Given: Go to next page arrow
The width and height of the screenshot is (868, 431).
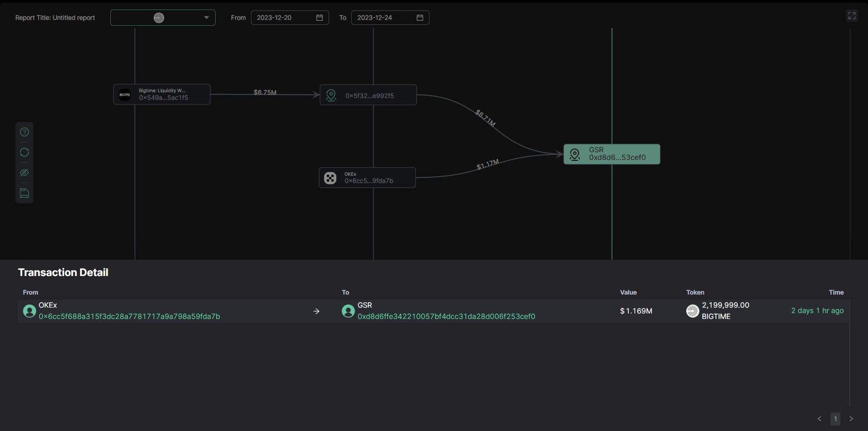Looking at the screenshot, I should 851,419.
